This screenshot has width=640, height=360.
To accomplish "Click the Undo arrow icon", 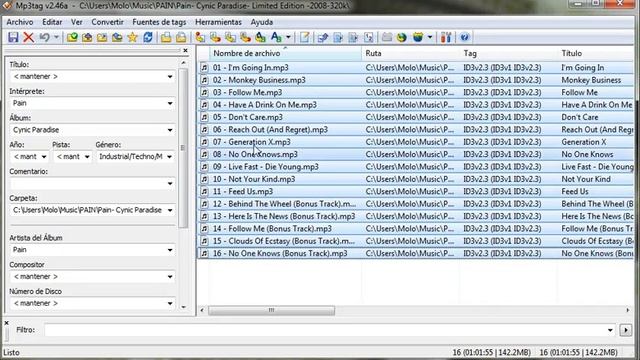I will coord(44,38).
